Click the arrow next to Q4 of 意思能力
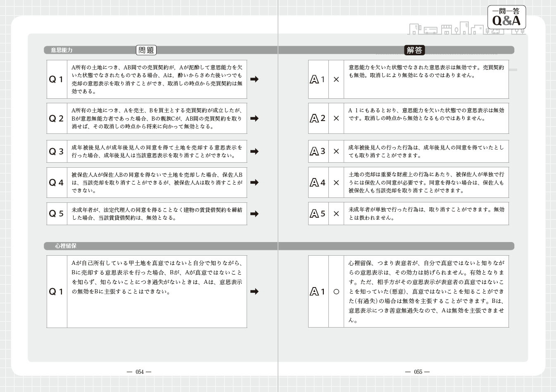 [254, 183]
